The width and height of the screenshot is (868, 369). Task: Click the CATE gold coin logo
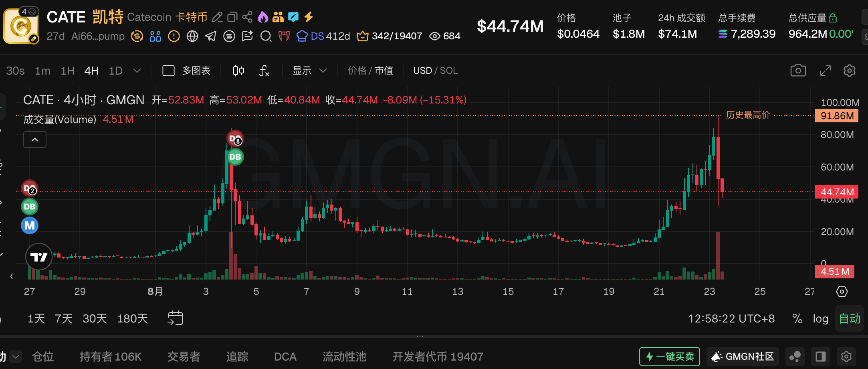coord(21,26)
